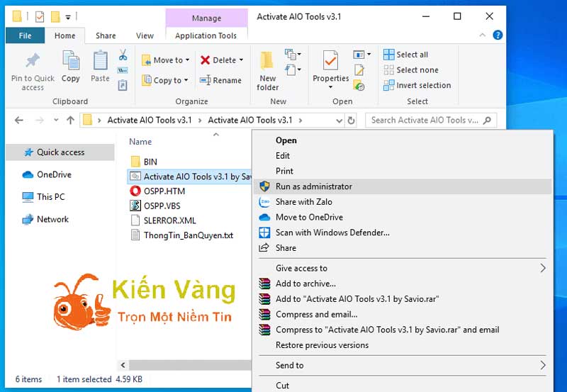Click the Rename button
The width and height of the screenshot is (567, 392).
tap(220, 80)
